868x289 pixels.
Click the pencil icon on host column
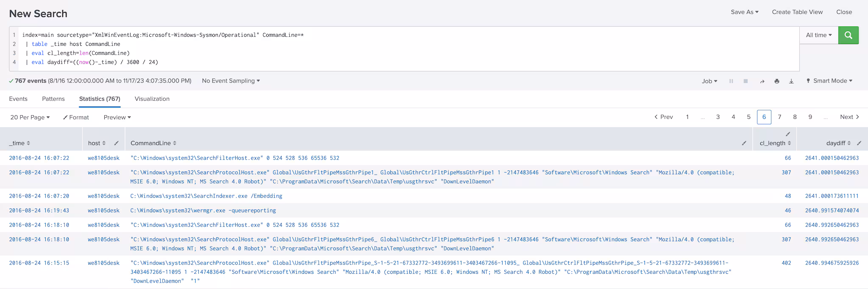tap(116, 143)
